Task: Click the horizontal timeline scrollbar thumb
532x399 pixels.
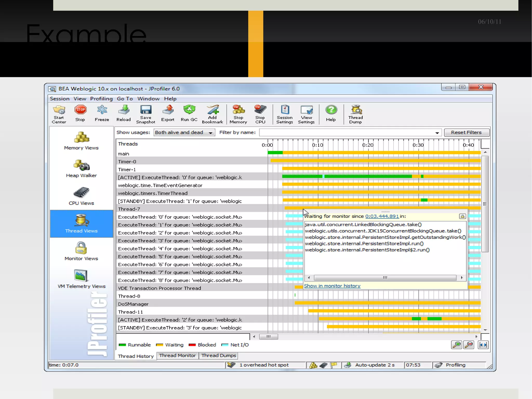Action: pos(269,337)
